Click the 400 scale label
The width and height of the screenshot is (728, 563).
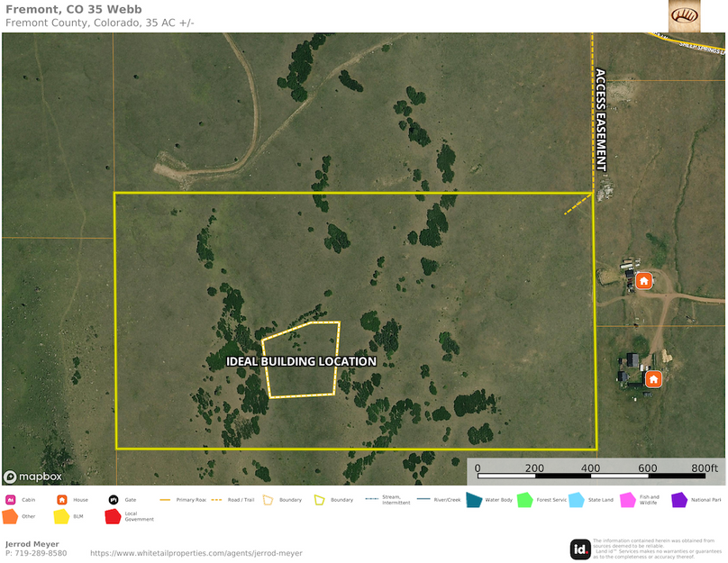[590, 468]
